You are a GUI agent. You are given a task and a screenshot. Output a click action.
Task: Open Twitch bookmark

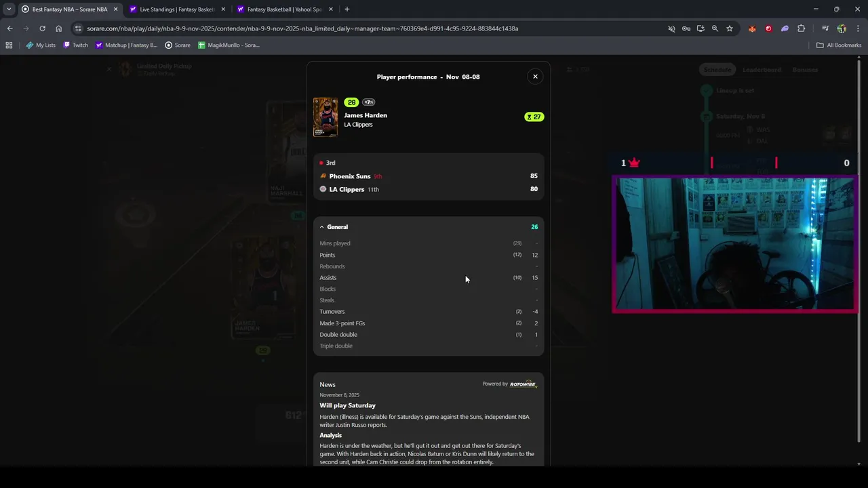click(x=75, y=45)
